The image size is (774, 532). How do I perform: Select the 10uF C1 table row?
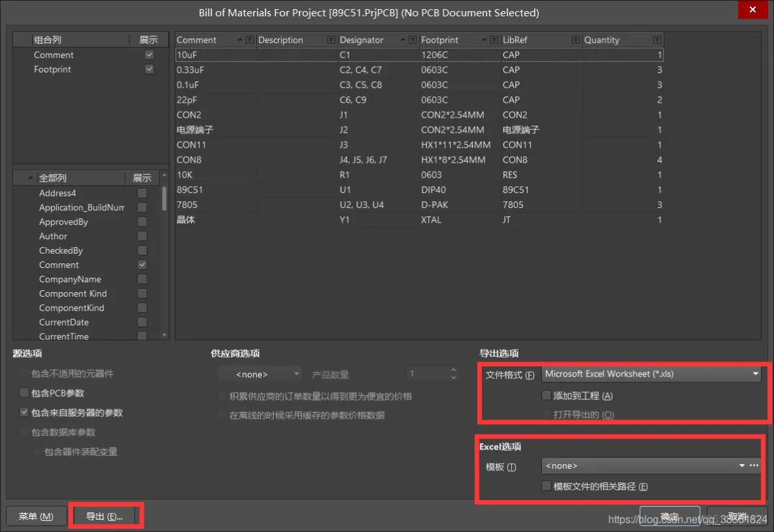(x=419, y=55)
